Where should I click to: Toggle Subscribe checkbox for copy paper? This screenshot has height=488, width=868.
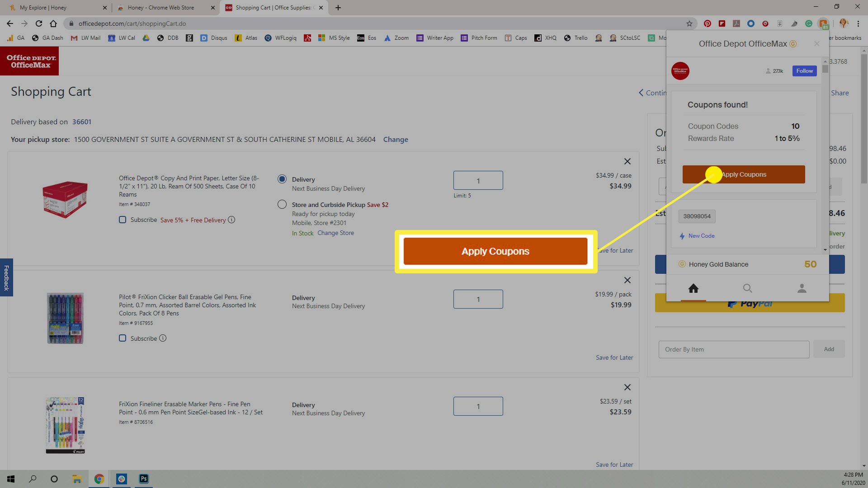[x=123, y=220]
